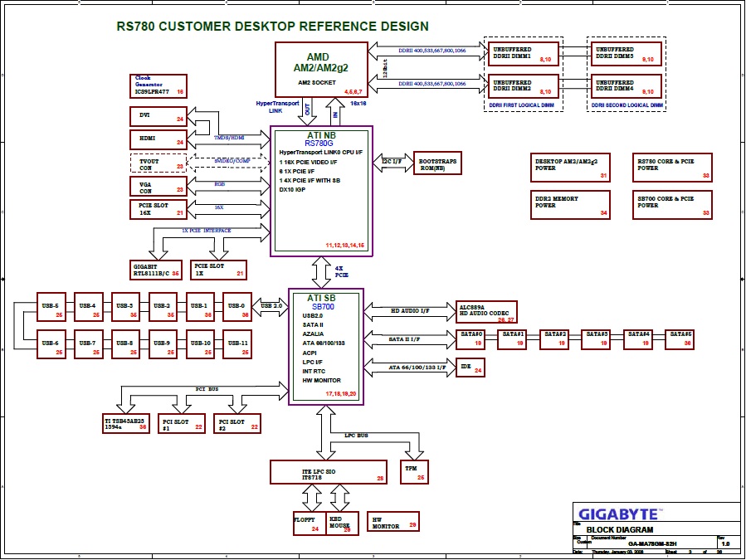
Task: Click the ATA 66/100/133 I/F arrow label
Action: [x=417, y=368]
